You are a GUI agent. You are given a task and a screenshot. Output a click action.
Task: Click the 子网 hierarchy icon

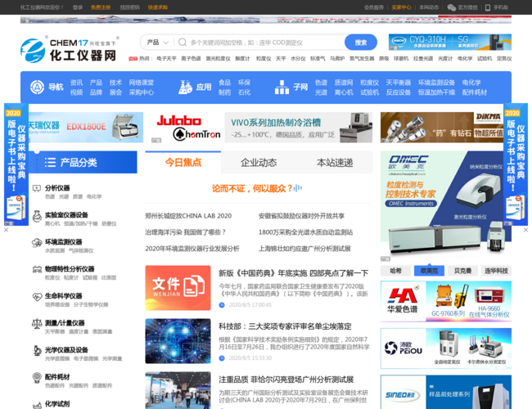(282, 88)
